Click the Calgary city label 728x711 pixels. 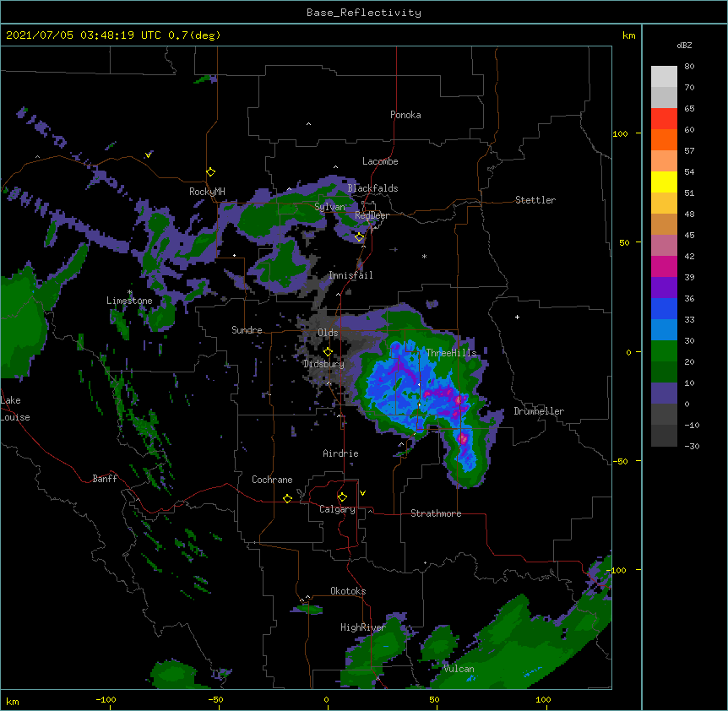[337, 509]
